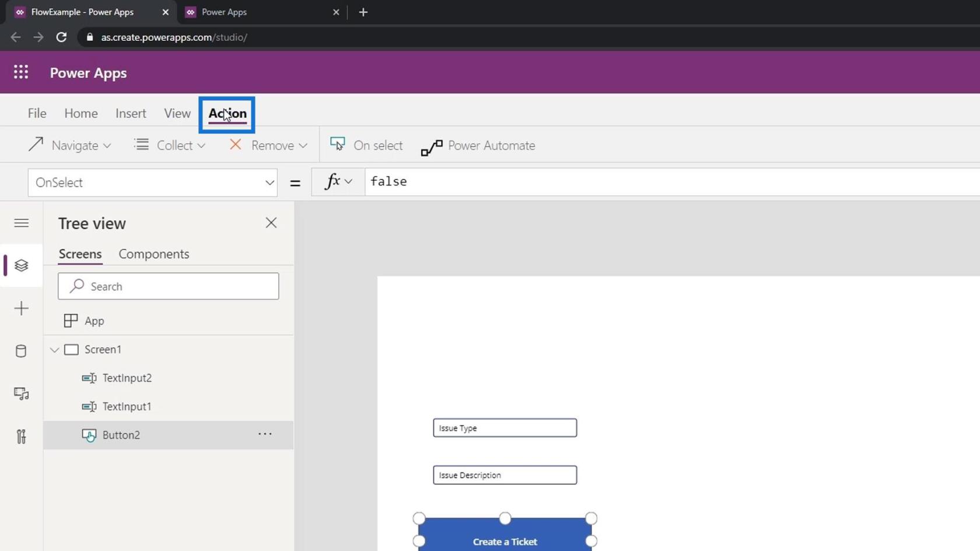Open Button2 more options ellipsis
The height and width of the screenshot is (551, 980).
265,434
